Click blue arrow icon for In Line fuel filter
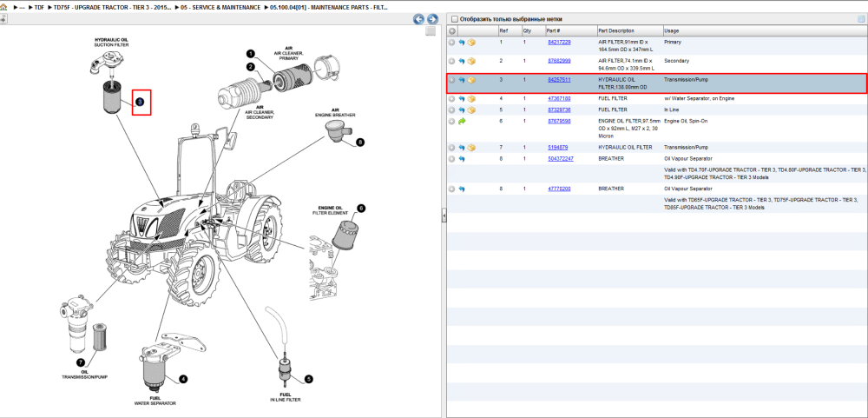This screenshot has width=868, height=418. [x=462, y=110]
